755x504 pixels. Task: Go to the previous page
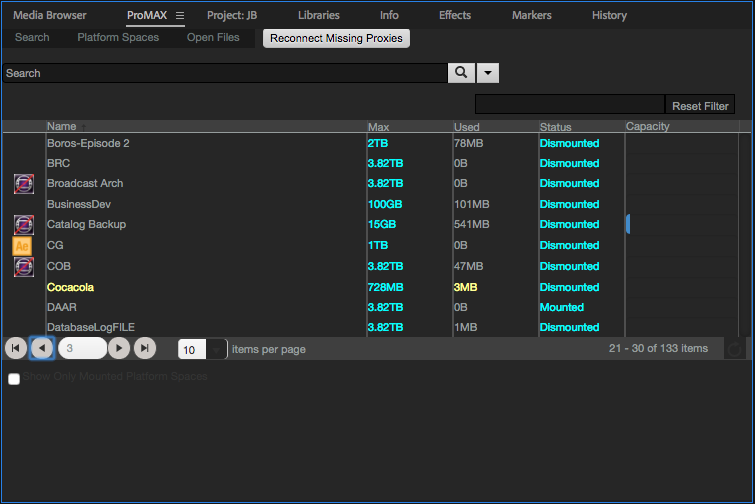tap(41, 348)
